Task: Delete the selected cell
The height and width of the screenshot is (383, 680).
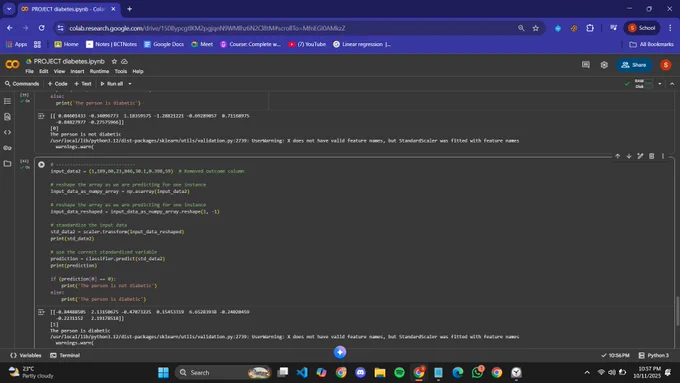Action: 651,156
